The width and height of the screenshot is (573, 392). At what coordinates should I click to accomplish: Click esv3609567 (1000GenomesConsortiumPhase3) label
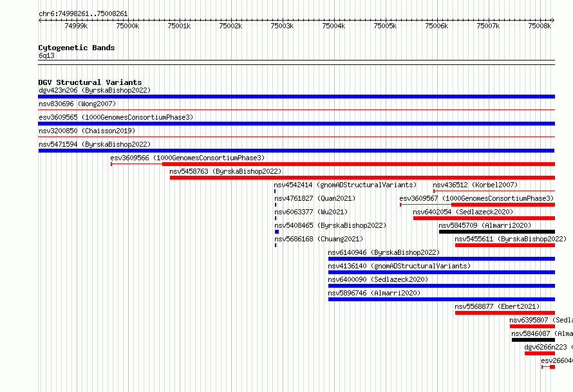476,198
